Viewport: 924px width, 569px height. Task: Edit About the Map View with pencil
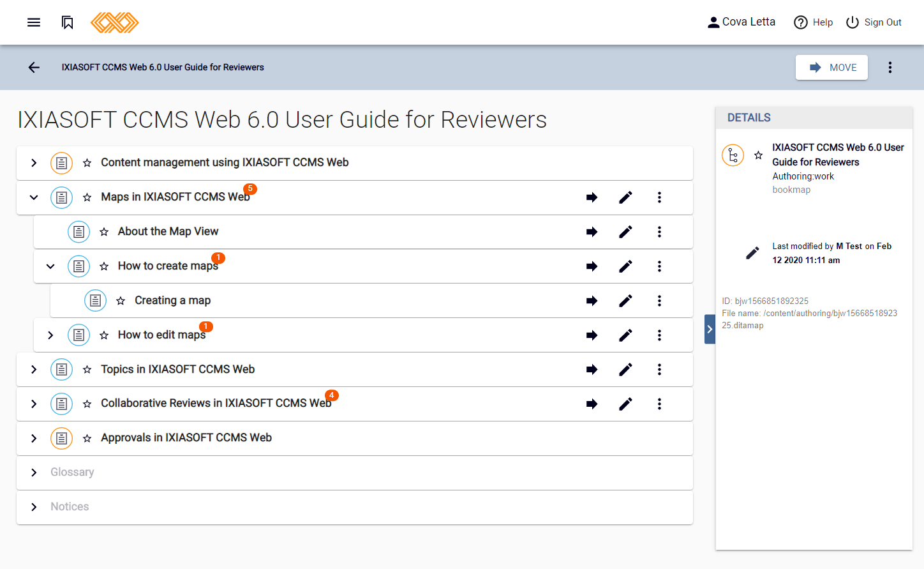tap(625, 232)
